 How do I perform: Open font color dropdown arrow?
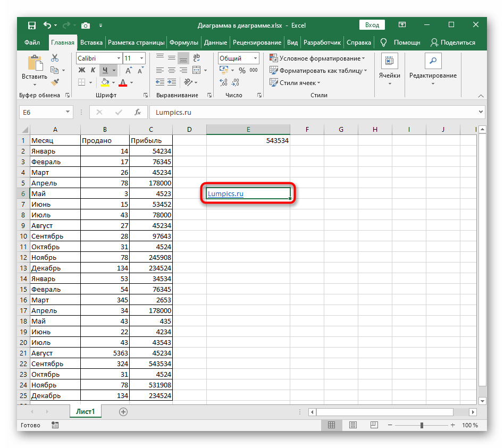(131, 83)
